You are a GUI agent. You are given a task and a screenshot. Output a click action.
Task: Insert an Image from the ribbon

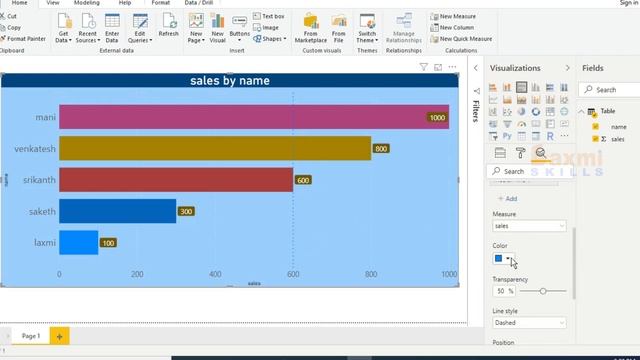(x=266, y=27)
